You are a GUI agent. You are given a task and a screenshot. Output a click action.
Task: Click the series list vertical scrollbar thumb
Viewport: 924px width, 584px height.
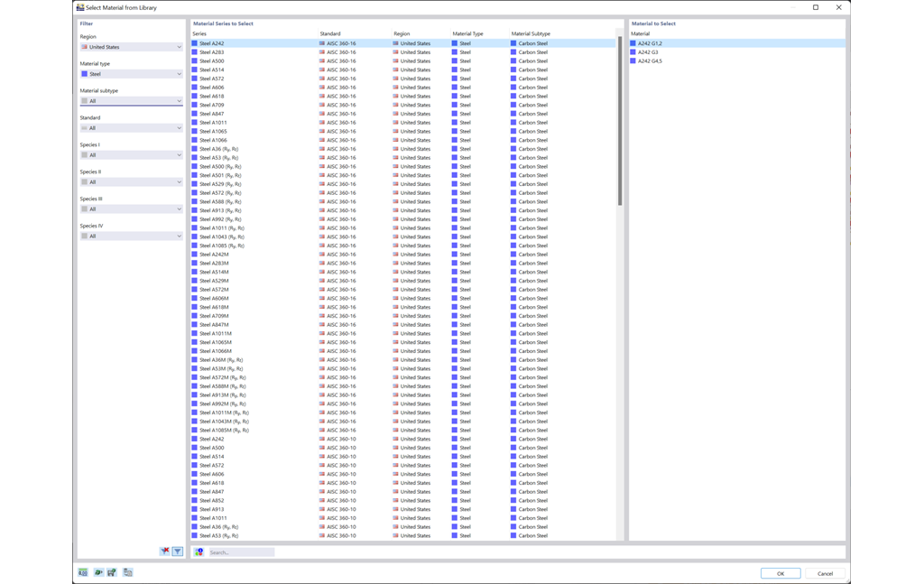point(620,121)
